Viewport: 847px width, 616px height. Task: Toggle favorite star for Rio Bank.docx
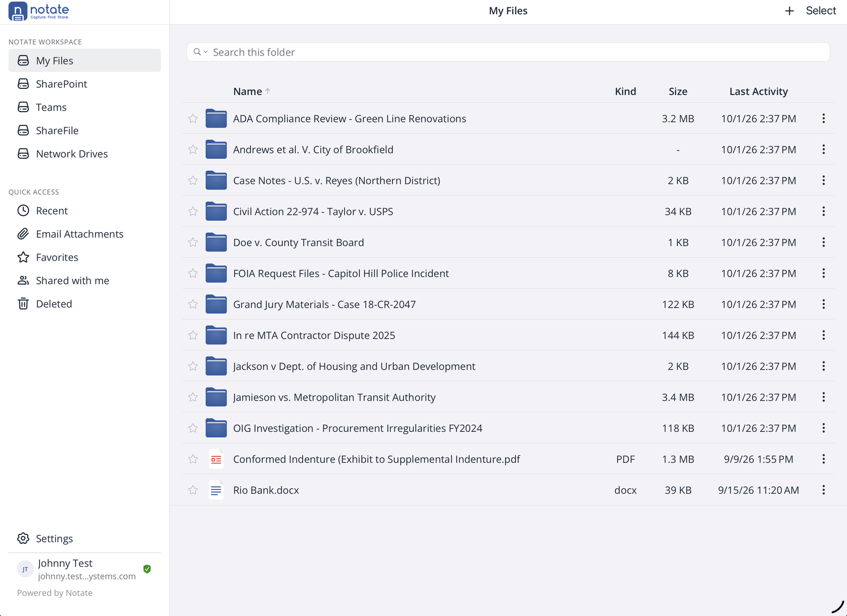coord(193,490)
